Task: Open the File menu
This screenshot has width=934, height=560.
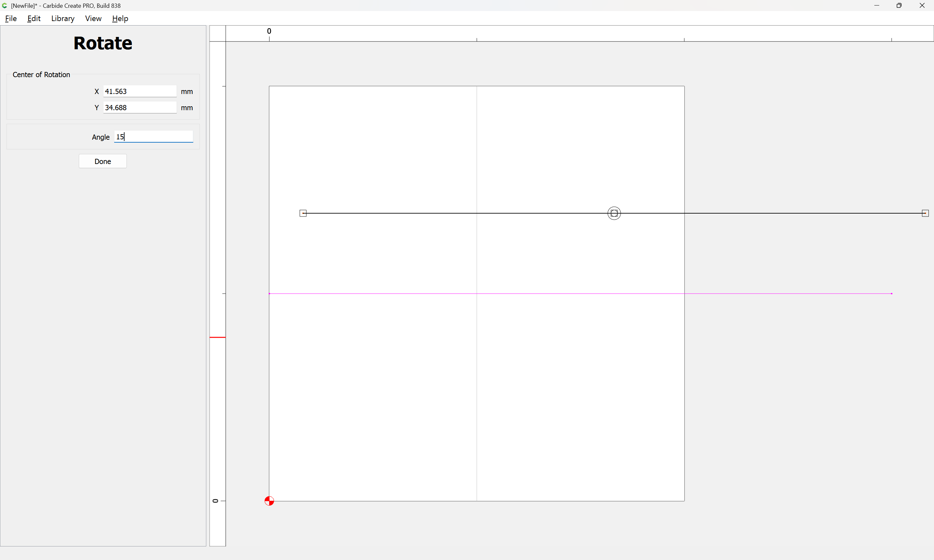Action: [11, 18]
